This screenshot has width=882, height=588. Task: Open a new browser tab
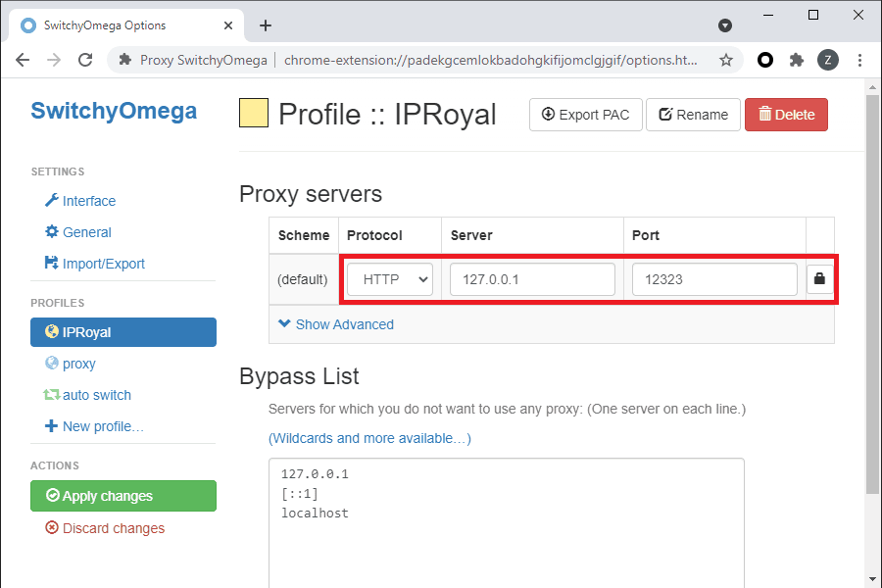pos(266,25)
